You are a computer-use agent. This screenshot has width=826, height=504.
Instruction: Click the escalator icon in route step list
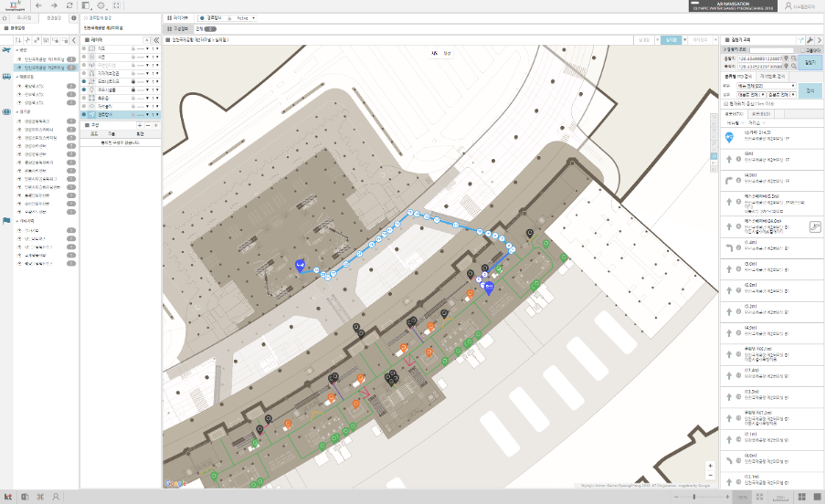click(x=816, y=226)
